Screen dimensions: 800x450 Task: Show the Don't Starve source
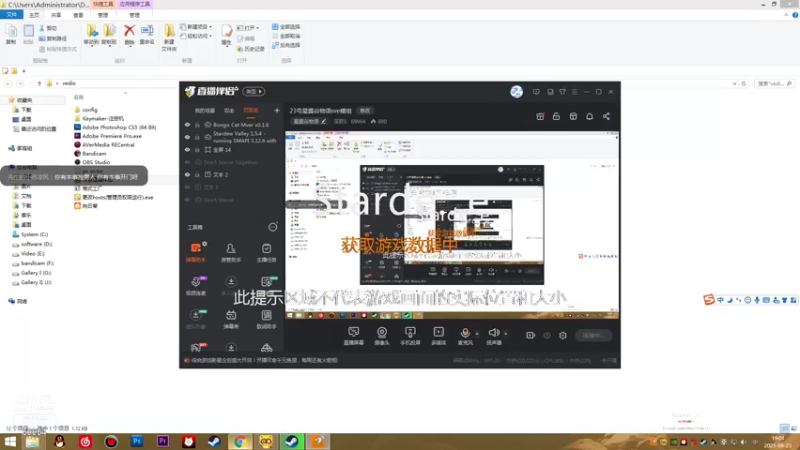click(x=187, y=200)
